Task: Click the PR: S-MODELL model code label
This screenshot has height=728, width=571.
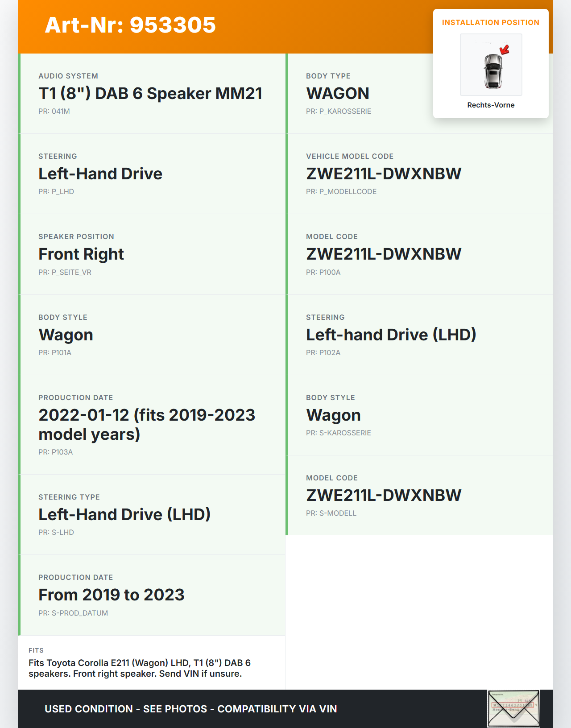Action: coord(331,513)
